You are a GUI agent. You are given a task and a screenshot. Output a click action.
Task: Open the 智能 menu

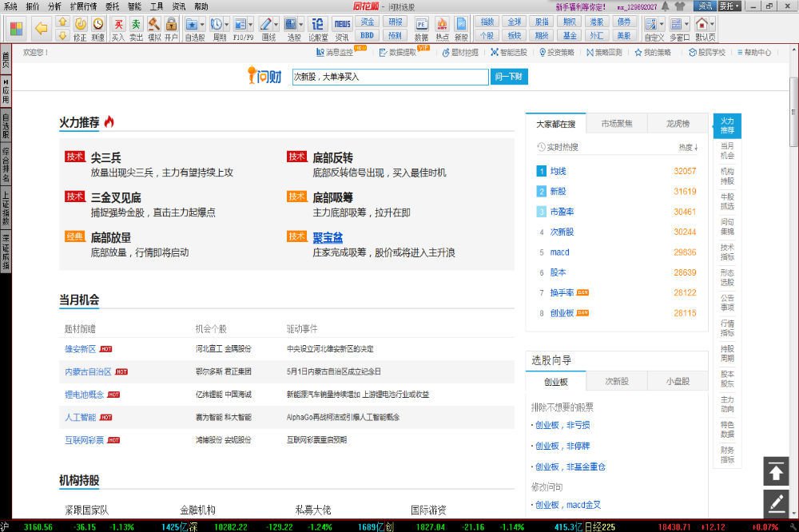coord(134,6)
